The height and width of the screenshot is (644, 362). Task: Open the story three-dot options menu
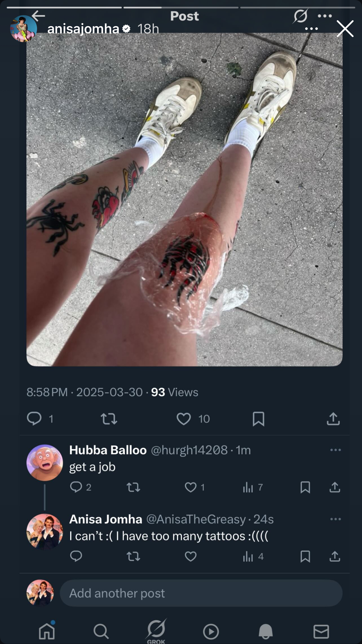pyautogui.click(x=311, y=29)
